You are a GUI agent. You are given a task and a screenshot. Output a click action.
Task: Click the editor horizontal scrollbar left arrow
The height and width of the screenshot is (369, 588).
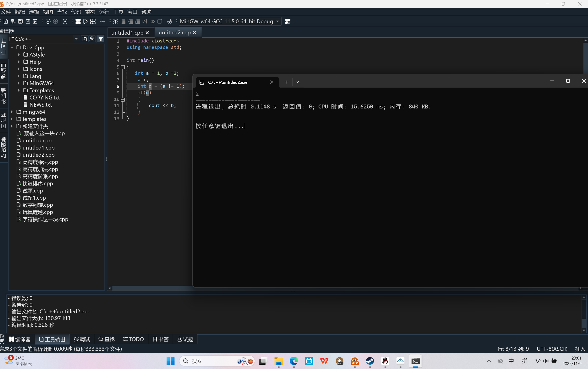(x=110, y=288)
